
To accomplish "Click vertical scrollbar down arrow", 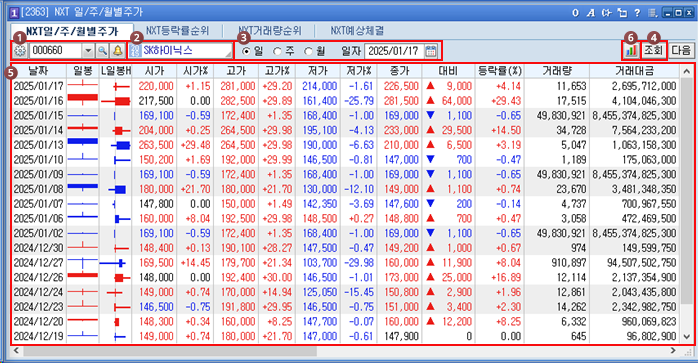I will (x=686, y=337).
